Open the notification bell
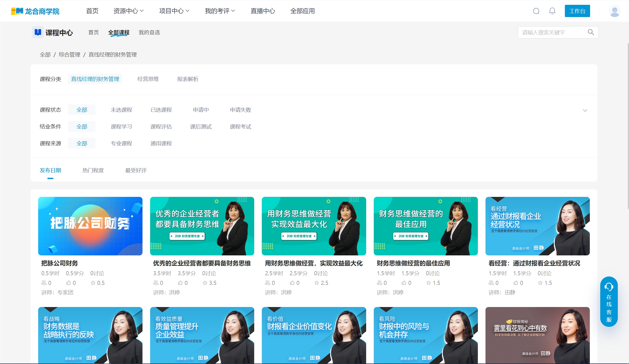Image resolution: width=629 pixels, height=364 pixels. 552,11
